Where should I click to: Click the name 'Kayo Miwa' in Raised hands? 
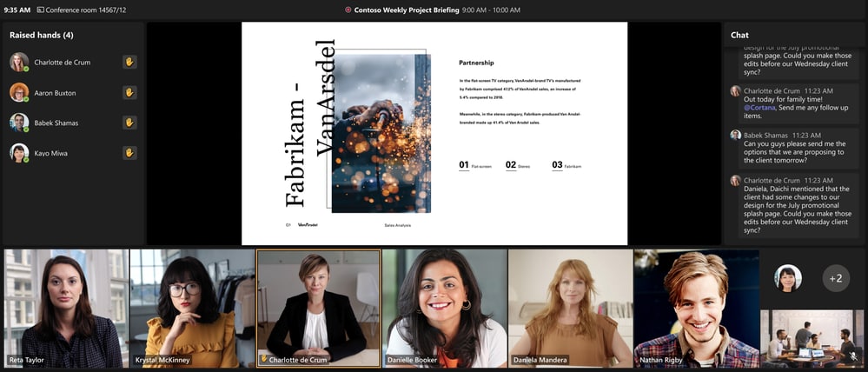(x=51, y=153)
